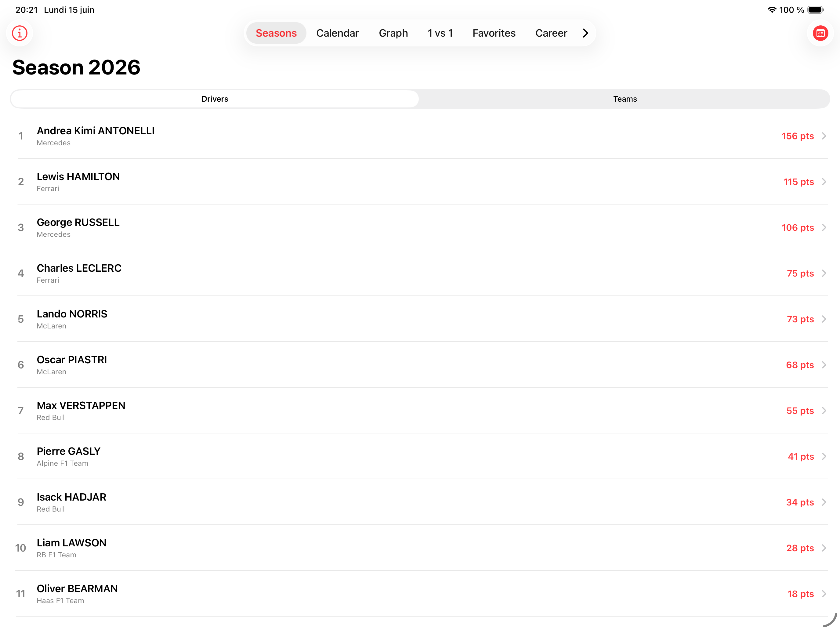Open Piastri details via row chevron
Image resolution: width=840 pixels, height=630 pixels.
tap(824, 365)
